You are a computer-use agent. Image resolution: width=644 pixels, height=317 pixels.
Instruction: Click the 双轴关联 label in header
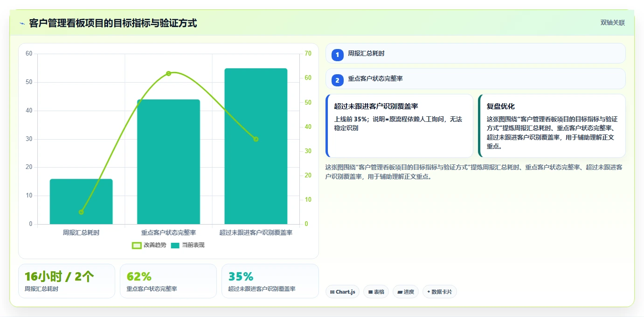click(x=612, y=23)
